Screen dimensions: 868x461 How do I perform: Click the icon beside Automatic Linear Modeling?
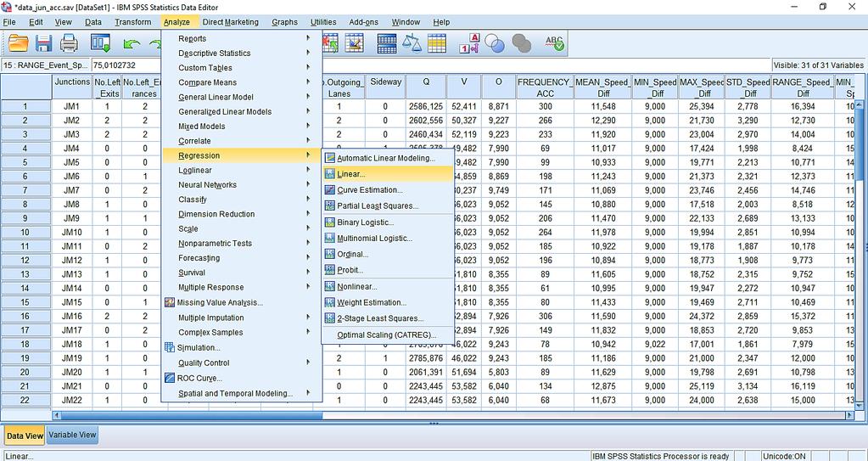point(329,158)
